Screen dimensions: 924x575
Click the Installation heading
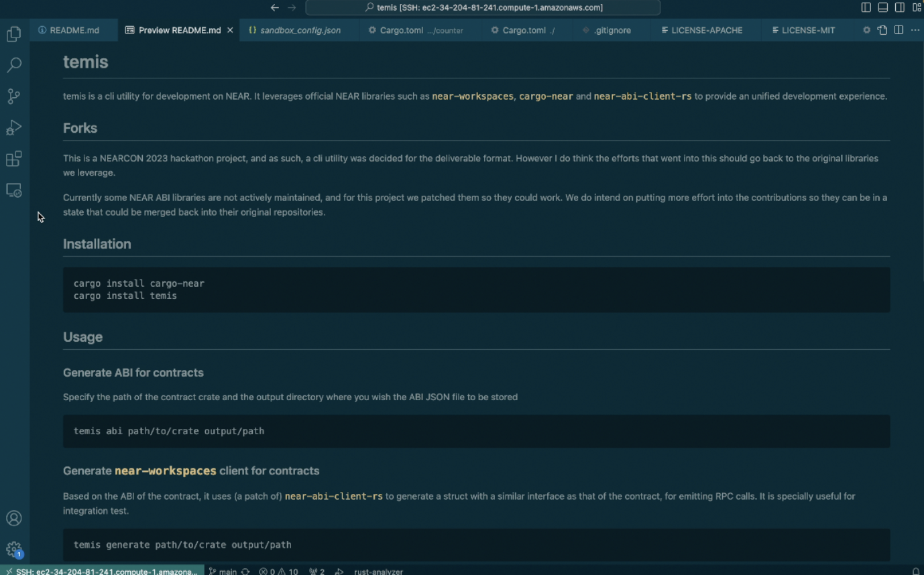97,244
